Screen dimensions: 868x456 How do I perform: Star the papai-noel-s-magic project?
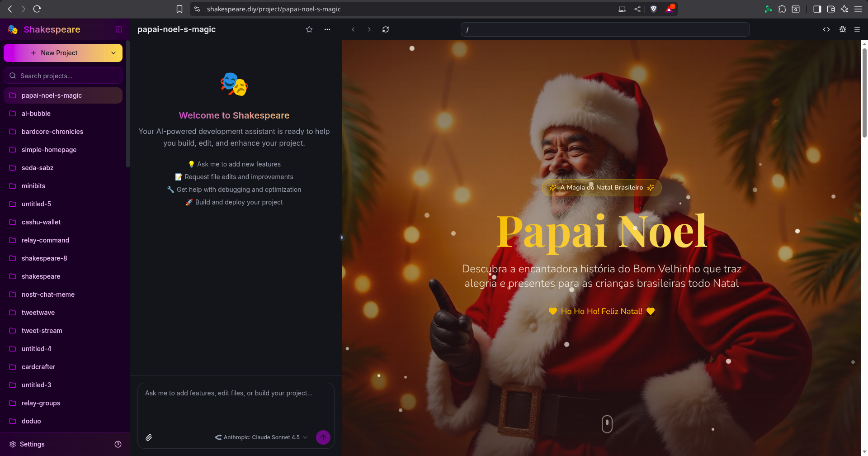(309, 29)
